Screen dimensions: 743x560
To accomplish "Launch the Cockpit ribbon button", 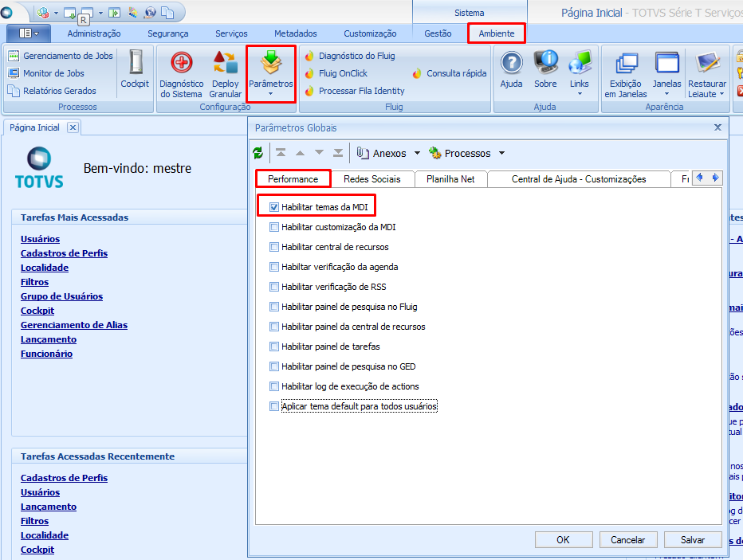I will (x=135, y=69).
